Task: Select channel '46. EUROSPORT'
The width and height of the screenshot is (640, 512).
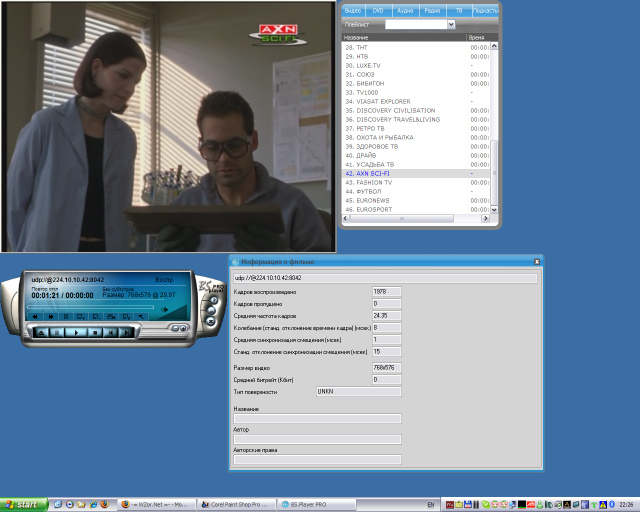Action: pos(416,209)
